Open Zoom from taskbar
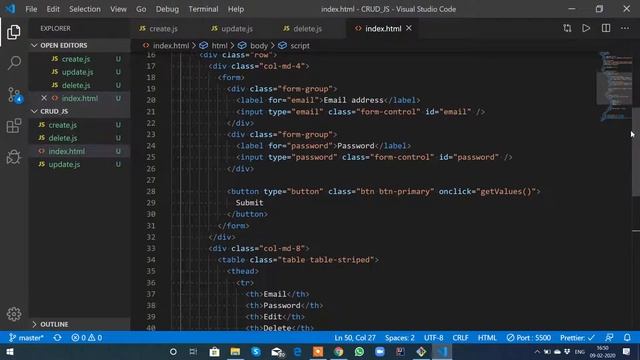This screenshot has width=640, height=360. (380, 351)
